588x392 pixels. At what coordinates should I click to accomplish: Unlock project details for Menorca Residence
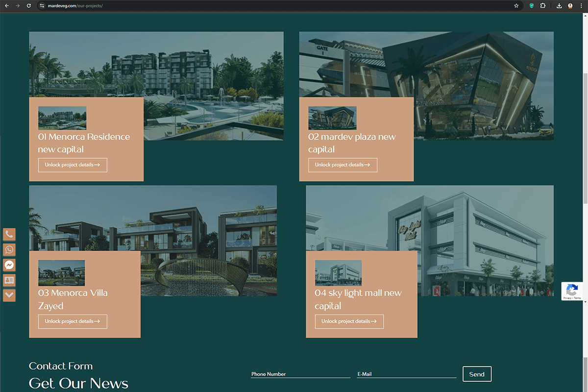coord(73,165)
